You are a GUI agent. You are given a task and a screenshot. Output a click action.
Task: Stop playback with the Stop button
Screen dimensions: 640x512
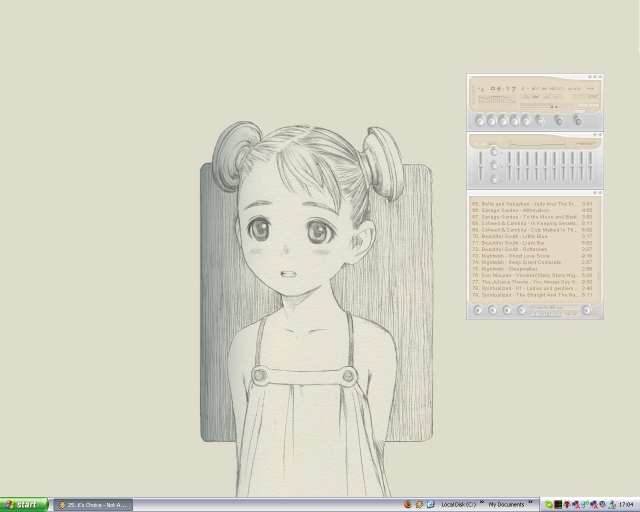click(516, 120)
